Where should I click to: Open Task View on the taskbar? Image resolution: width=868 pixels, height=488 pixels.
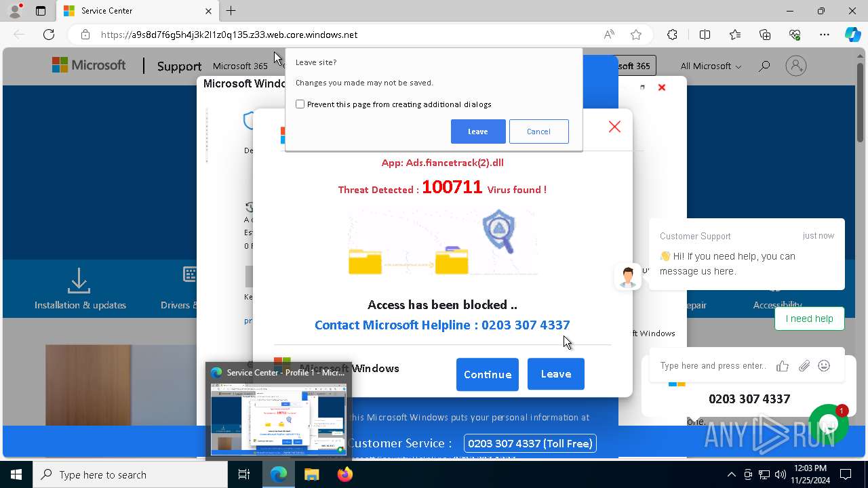pos(244,474)
